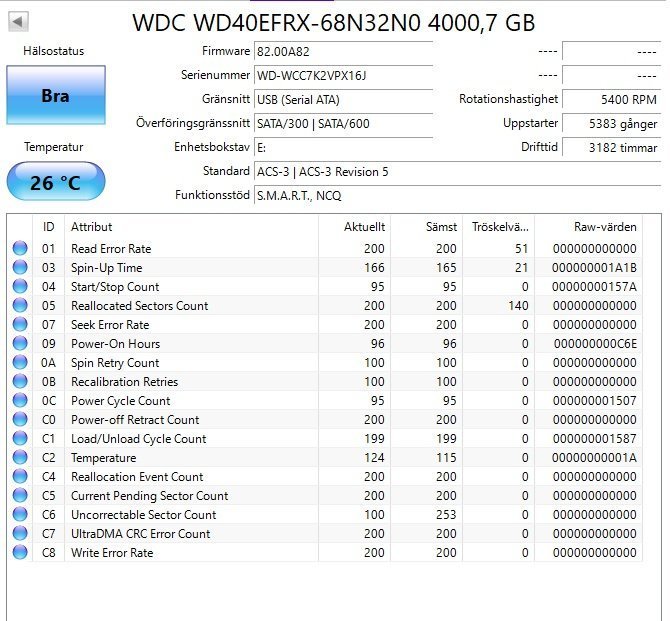Click threshold value 51
This screenshot has height=621, width=670.
(x=521, y=248)
